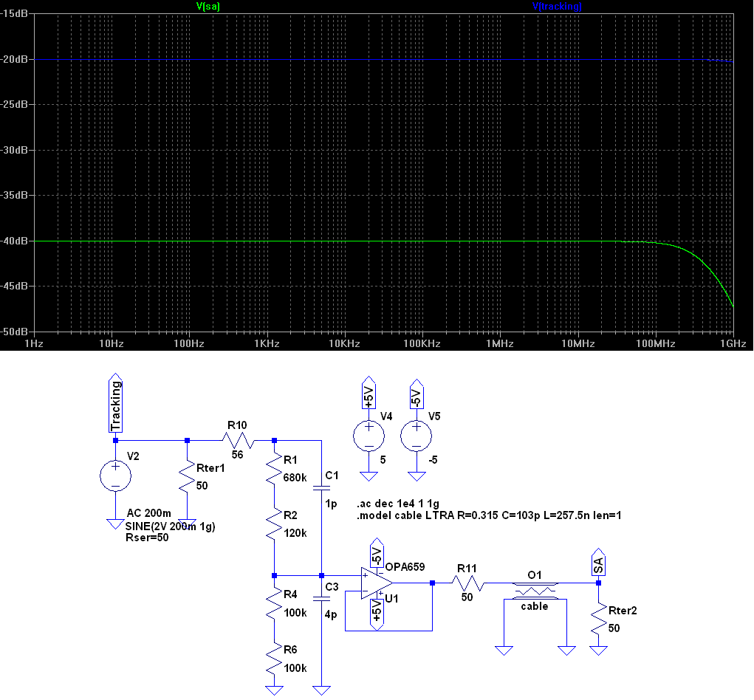Image resolution: width=754 pixels, height=700 pixels.
Task: Click resistor R1 symbol
Action: pos(274,468)
